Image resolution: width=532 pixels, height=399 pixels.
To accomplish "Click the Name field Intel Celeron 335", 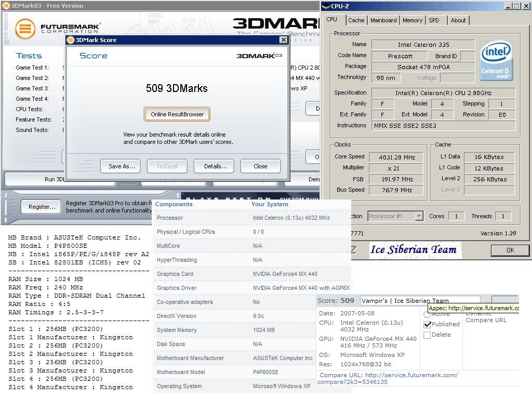I will click(423, 45).
